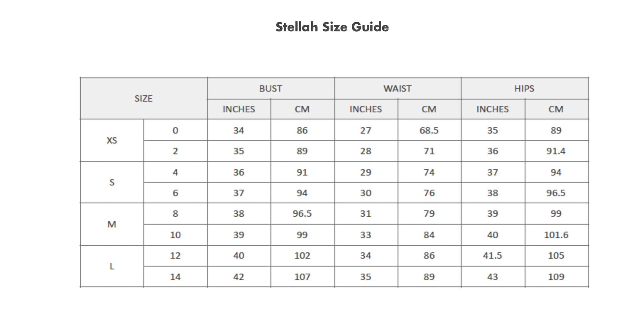Image resolution: width=644 pixels, height=317 pixels.
Task: Select the BUST header cell
Action: point(270,88)
